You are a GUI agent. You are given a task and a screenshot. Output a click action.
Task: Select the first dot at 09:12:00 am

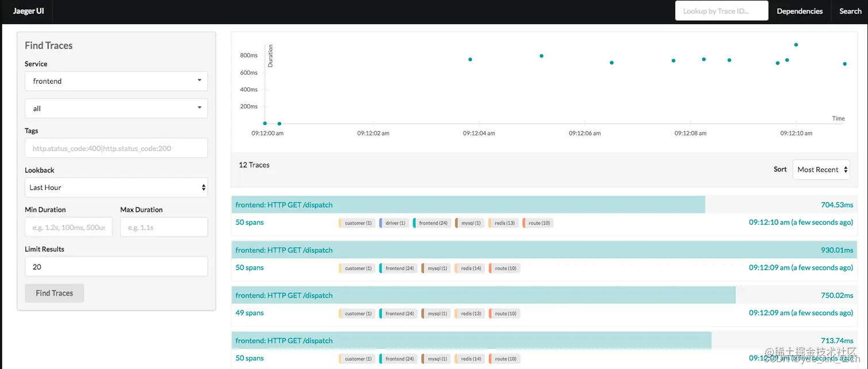265,123
